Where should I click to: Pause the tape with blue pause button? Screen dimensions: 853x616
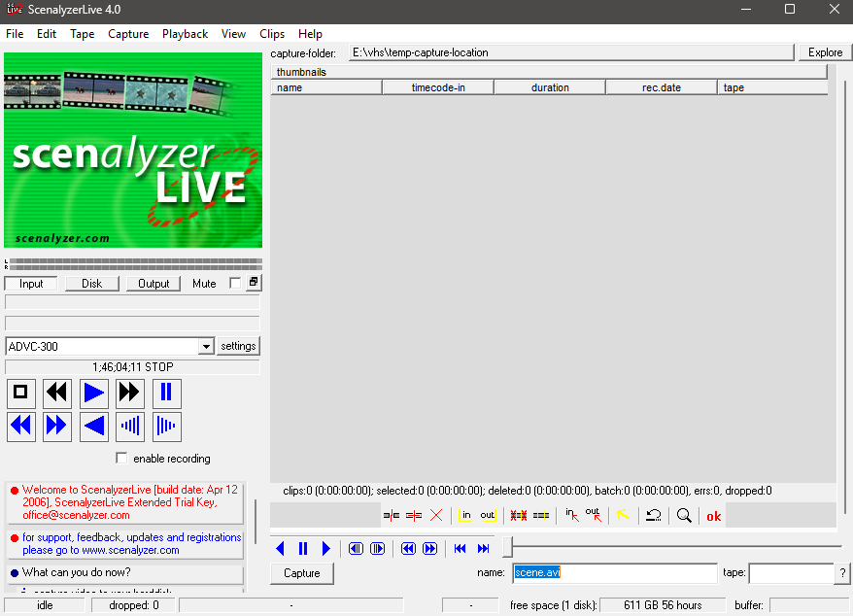coord(166,393)
